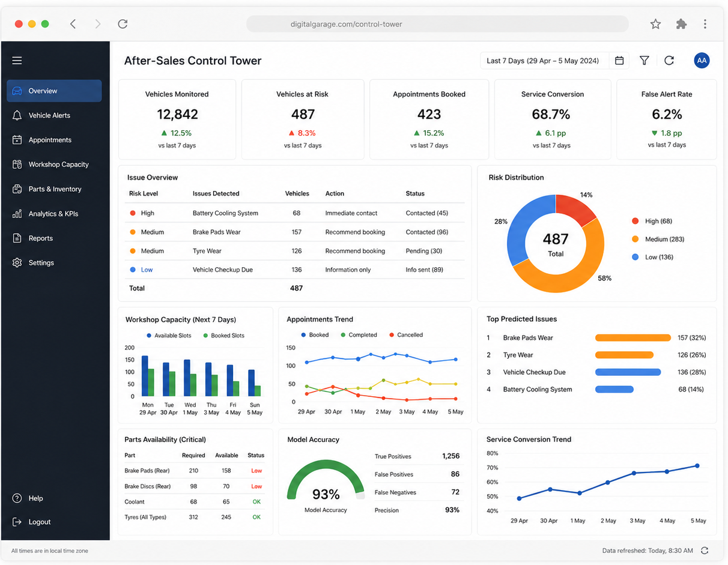This screenshot has height=565, width=728.
Task: Click the red High segment of donut chart
Action: pos(574,210)
